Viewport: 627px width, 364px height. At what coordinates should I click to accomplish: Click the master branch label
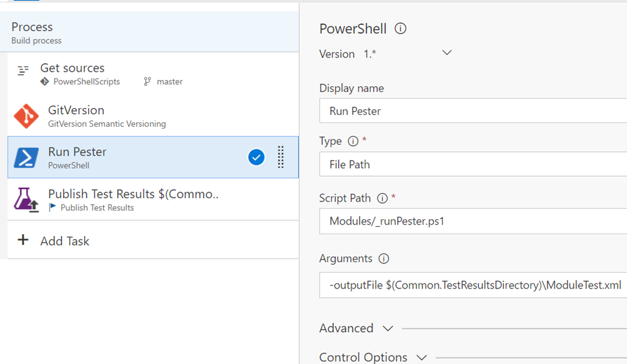pos(169,82)
